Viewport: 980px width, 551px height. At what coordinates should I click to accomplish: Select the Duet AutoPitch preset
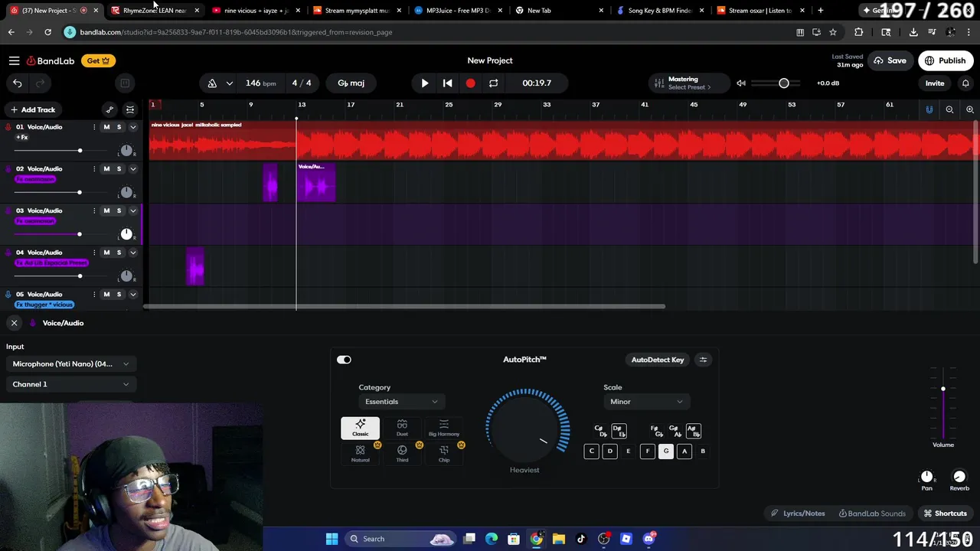coord(402,429)
